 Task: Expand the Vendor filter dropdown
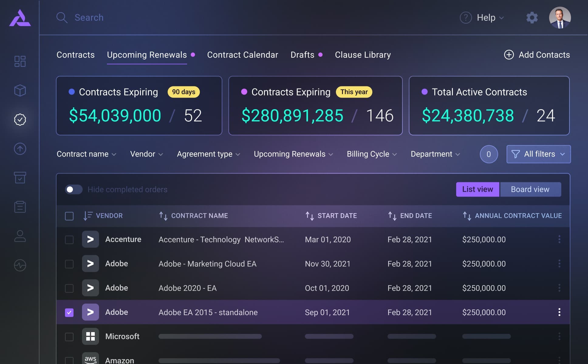(147, 154)
